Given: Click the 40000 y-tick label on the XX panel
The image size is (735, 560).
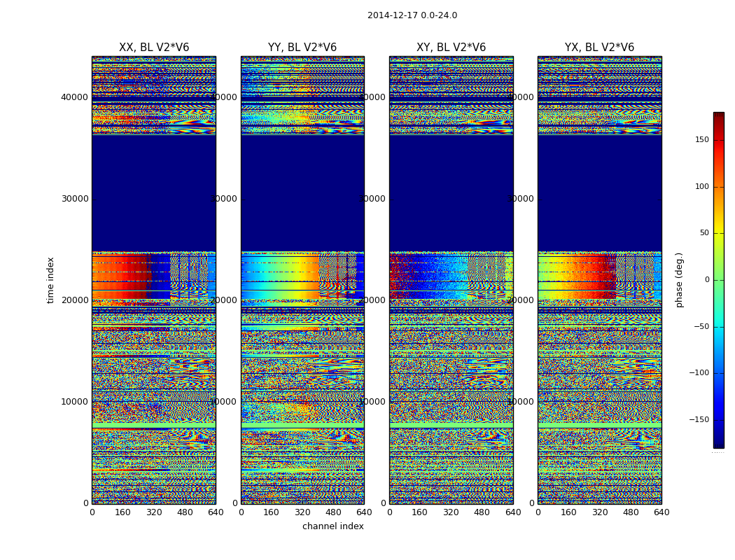Looking at the screenshot, I should pyautogui.click(x=74, y=97).
